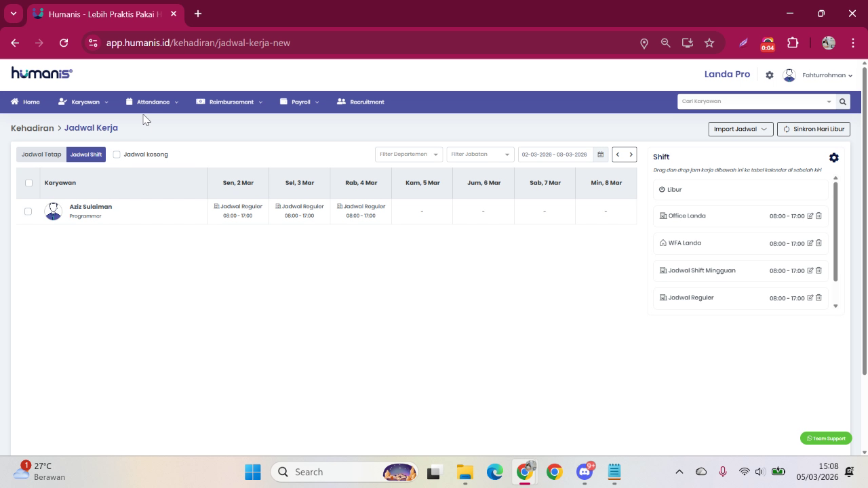Open a new Chrome tab
This screenshot has height=488, width=868.
click(x=197, y=14)
